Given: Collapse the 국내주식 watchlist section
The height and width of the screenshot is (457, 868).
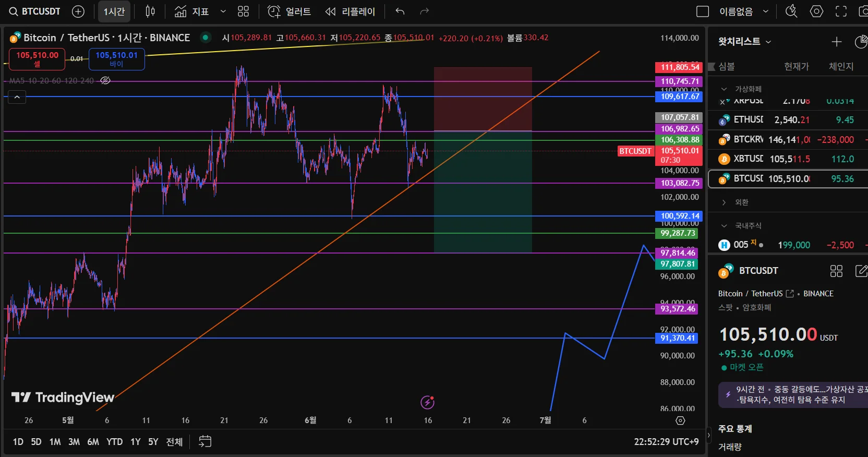Looking at the screenshot, I should click(x=724, y=226).
